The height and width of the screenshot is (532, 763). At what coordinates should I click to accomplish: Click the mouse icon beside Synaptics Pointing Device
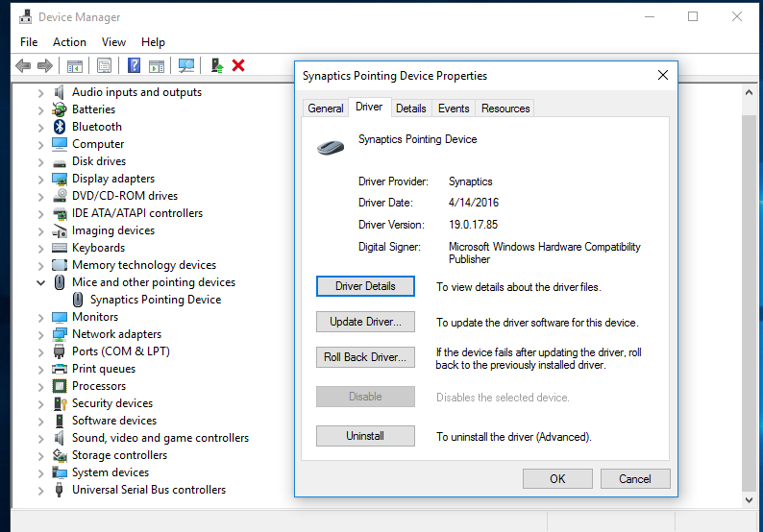[78, 300]
